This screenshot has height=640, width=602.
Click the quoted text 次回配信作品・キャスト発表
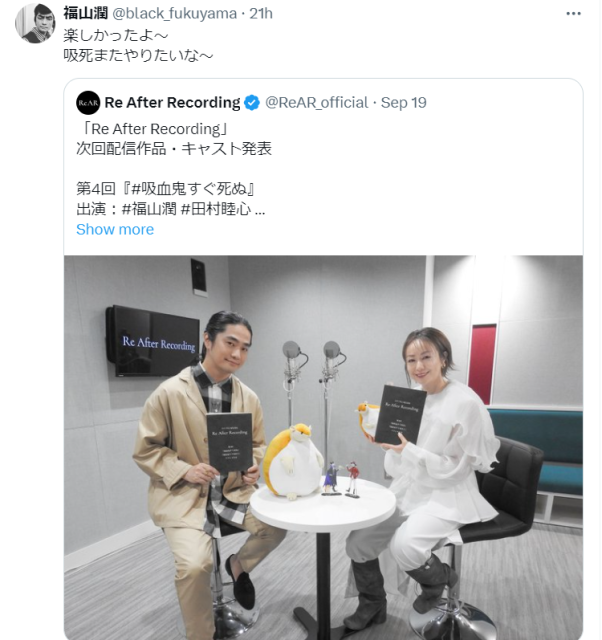coord(174,149)
